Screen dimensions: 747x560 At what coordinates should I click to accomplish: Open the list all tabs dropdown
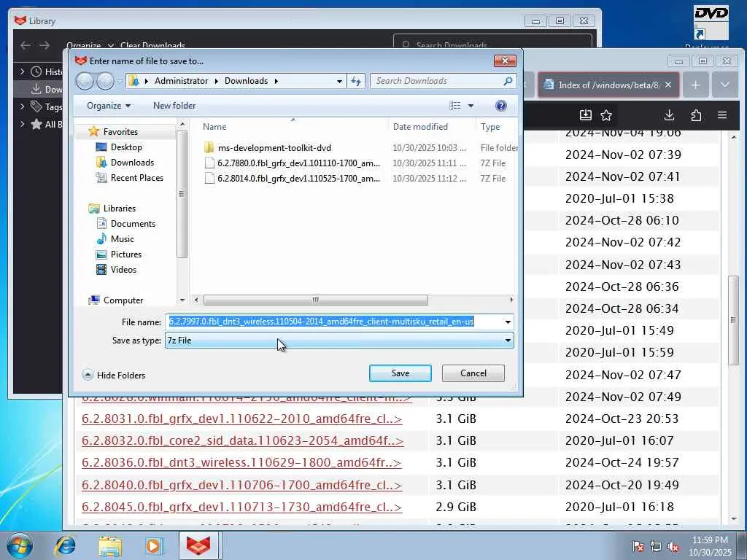coord(725,85)
